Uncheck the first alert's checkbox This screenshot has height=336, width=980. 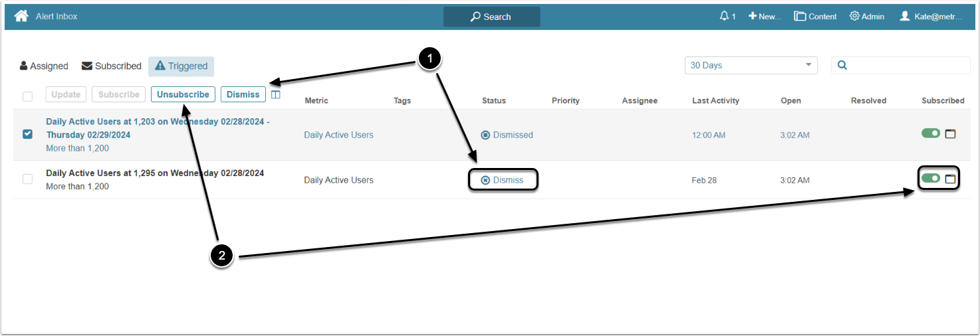click(27, 134)
